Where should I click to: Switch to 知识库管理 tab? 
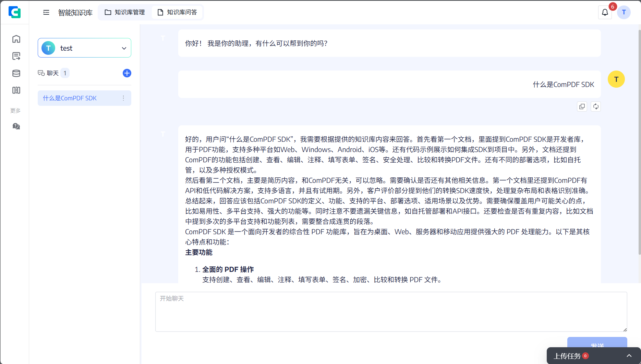[125, 12]
